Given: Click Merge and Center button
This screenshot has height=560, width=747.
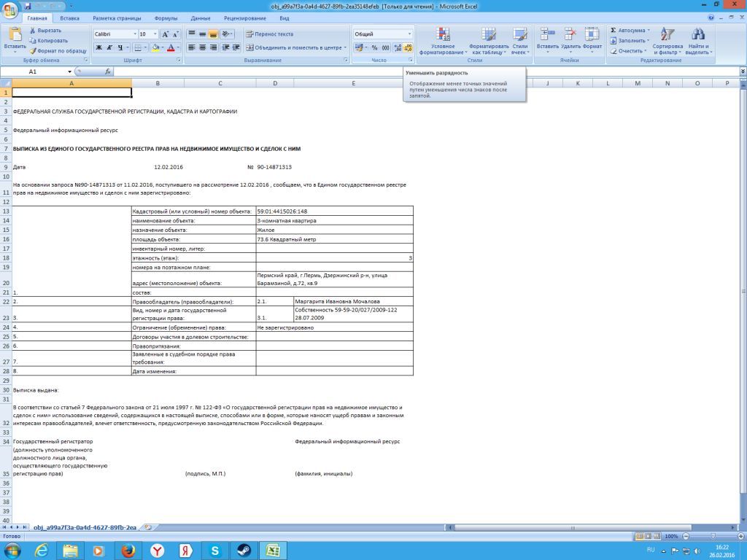Looking at the screenshot, I should (x=295, y=47).
